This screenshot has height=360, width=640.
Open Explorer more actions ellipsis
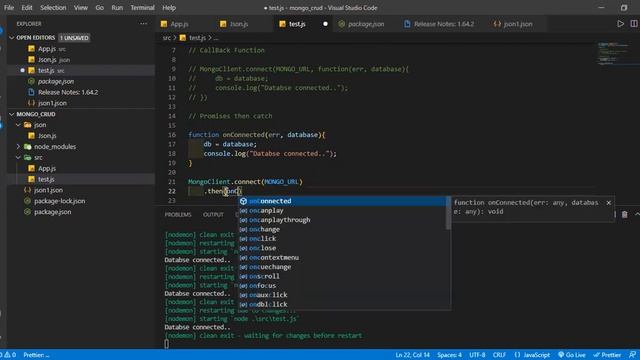tap(144, 24)
